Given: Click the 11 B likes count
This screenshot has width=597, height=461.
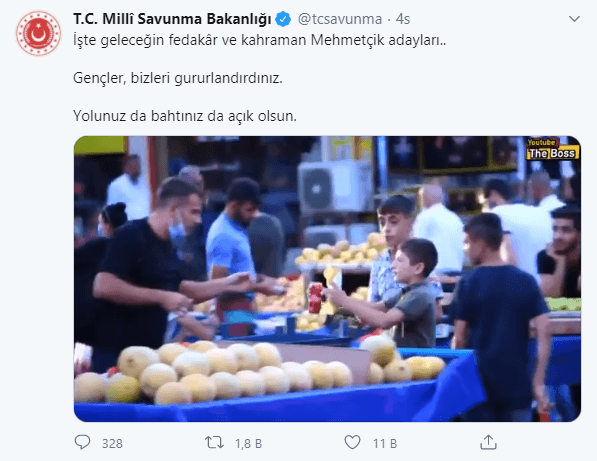Looking at the screenshot, I should [x=385, y=443].
